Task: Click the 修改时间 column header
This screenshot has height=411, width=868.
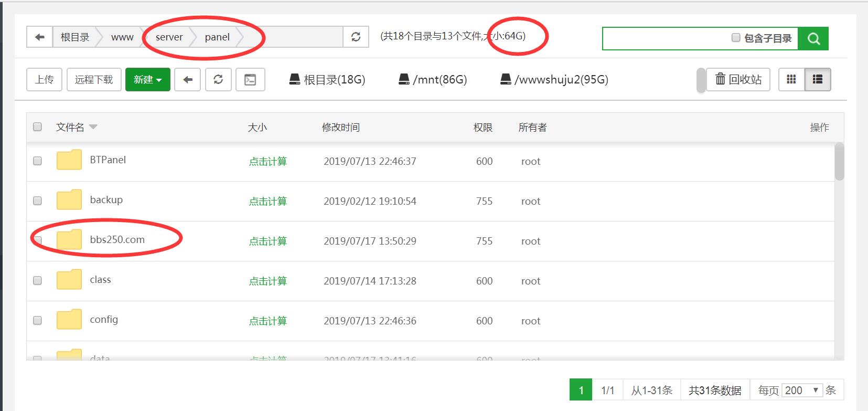Action: click(x=341, y=128)
